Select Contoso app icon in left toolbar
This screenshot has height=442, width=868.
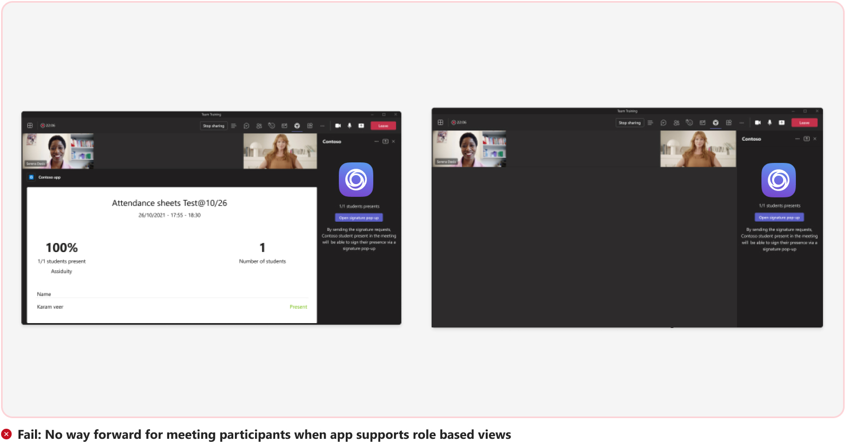coord(297,126)
